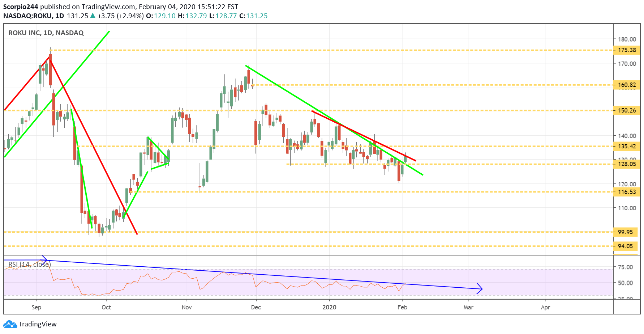Click the 135.42 price level label
644x334 pixels.
[x=627, y=146]
